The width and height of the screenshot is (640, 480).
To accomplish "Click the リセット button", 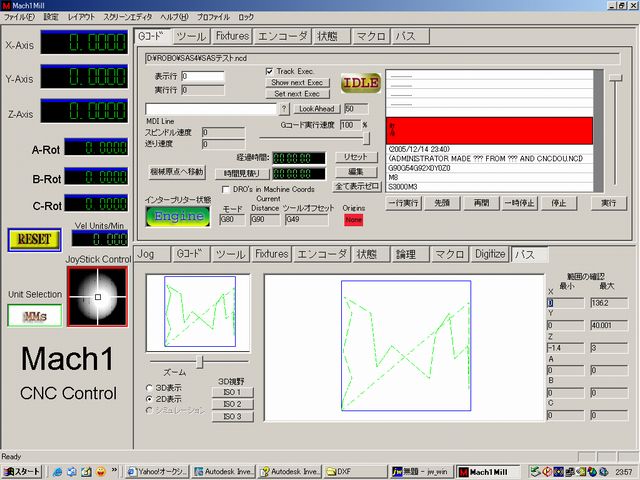I will click(x=356, y=157).
